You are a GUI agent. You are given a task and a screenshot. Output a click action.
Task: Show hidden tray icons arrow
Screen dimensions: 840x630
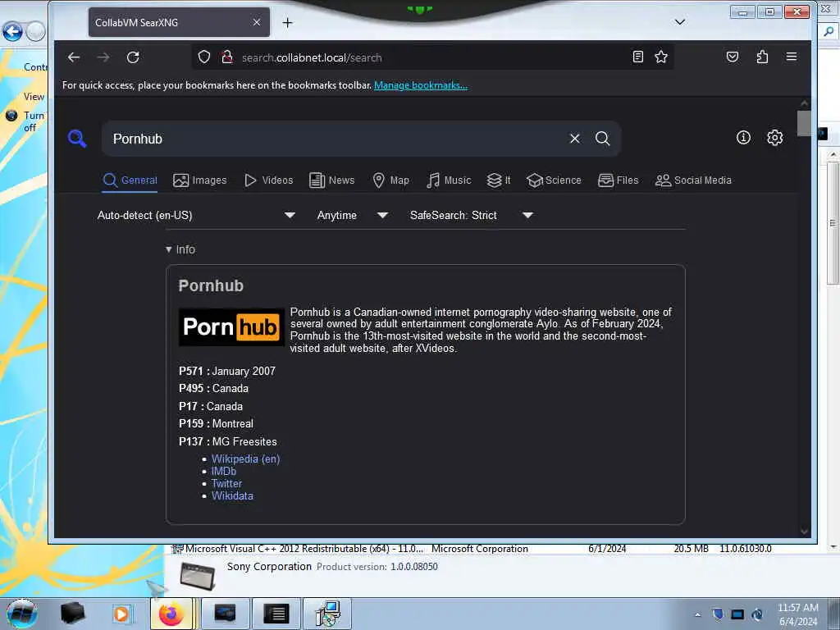pos(697,614)
